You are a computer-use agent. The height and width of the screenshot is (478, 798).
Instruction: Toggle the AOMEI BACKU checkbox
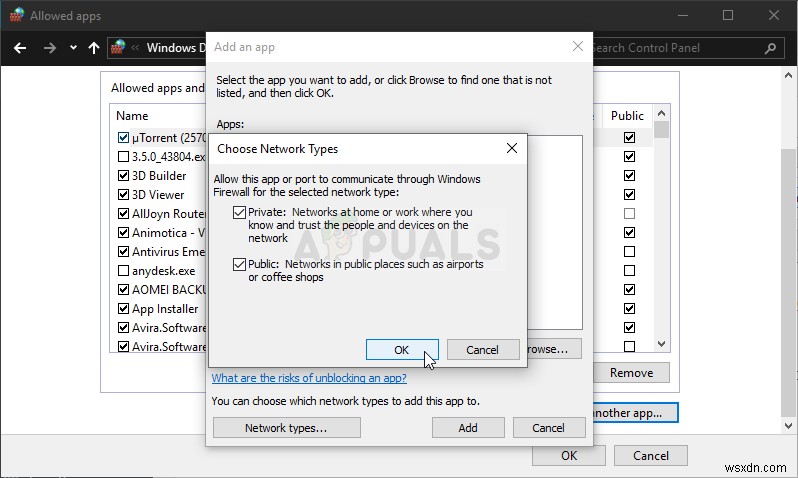coord(123,290)
